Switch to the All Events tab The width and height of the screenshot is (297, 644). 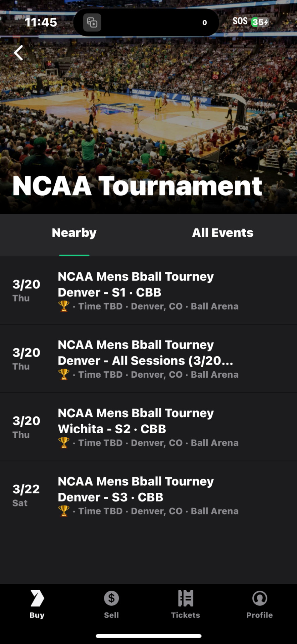(x=222, y=233)
